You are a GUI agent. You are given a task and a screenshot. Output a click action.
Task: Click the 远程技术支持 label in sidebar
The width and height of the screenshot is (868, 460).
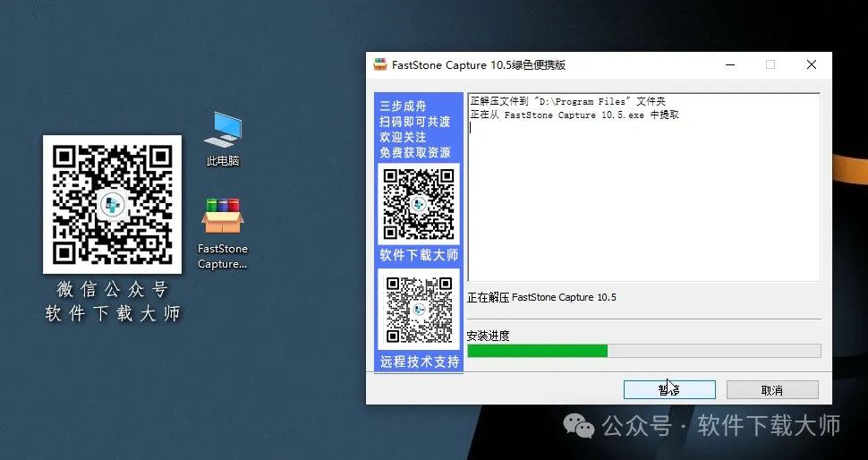click(419, 362)
